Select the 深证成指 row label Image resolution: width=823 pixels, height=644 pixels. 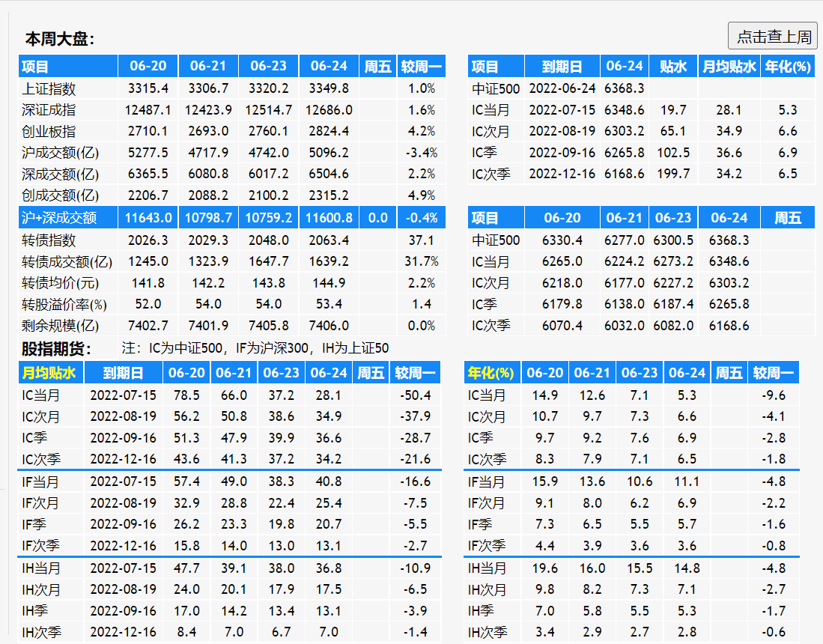pos(48,109)
